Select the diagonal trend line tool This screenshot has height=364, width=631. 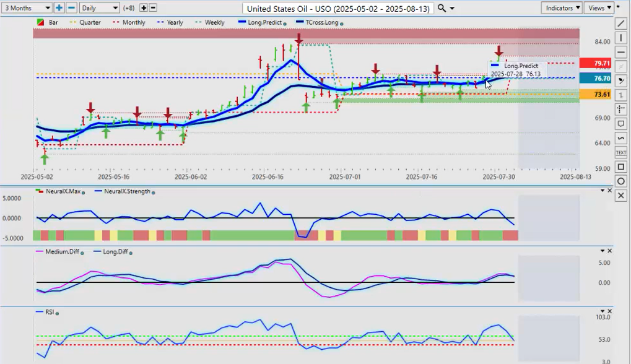[621, 24]
